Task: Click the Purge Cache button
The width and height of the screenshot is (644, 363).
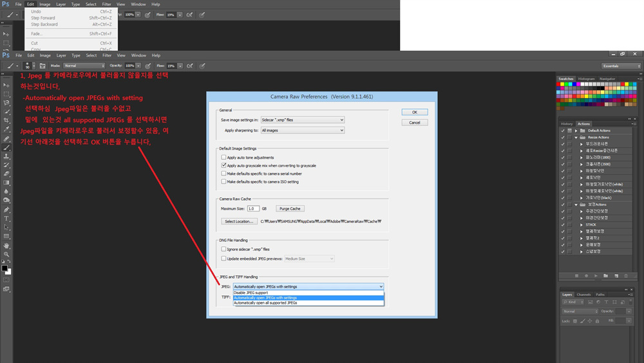Action: point(290,209)
